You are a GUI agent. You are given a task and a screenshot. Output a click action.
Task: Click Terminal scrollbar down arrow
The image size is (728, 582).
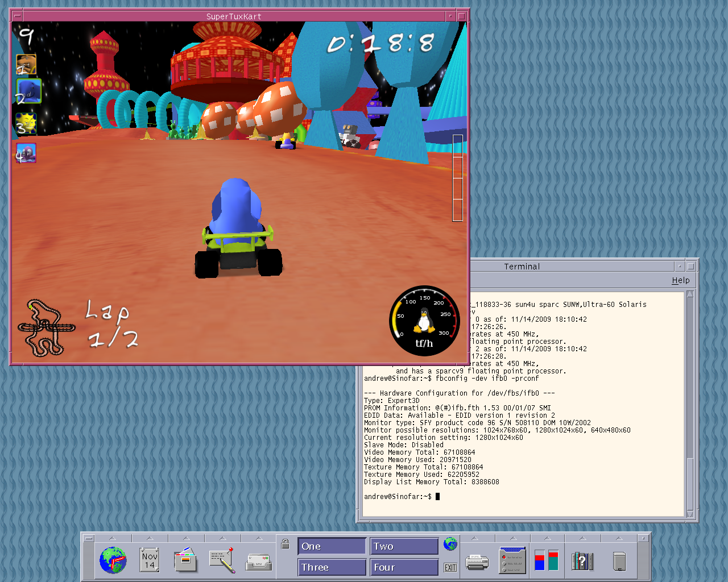point(690,514)
